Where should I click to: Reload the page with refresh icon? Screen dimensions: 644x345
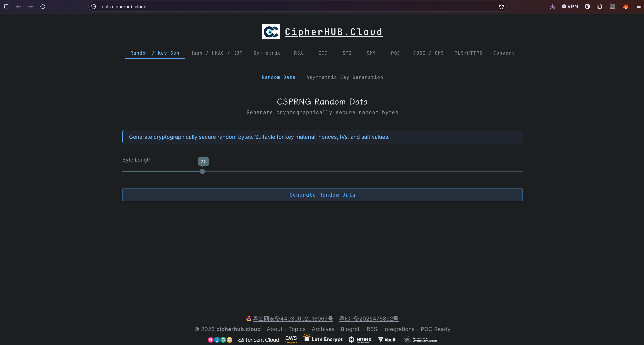click(43, 7)
